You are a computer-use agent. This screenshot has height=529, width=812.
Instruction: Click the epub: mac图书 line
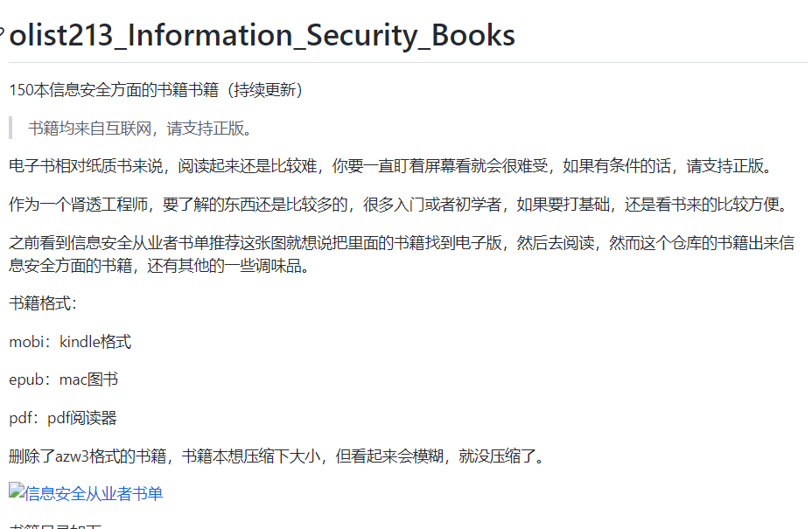coord(63,379)
